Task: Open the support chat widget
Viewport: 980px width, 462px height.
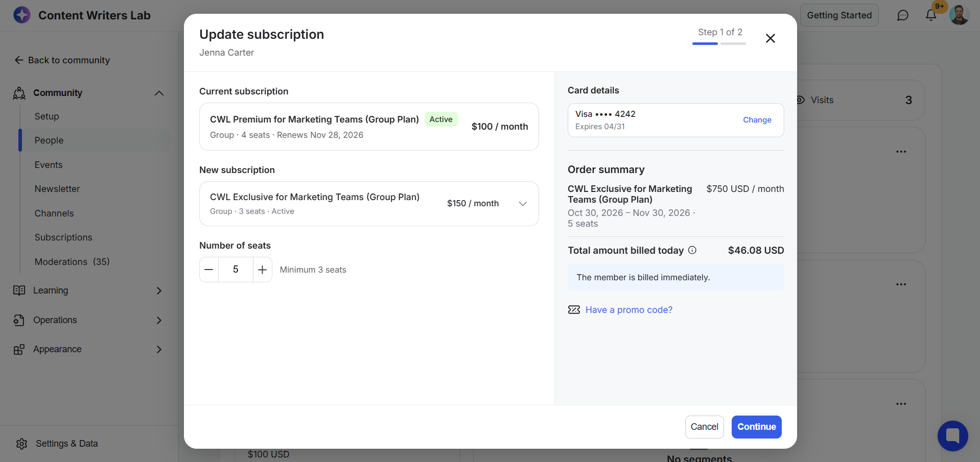Action: [952, 436]
